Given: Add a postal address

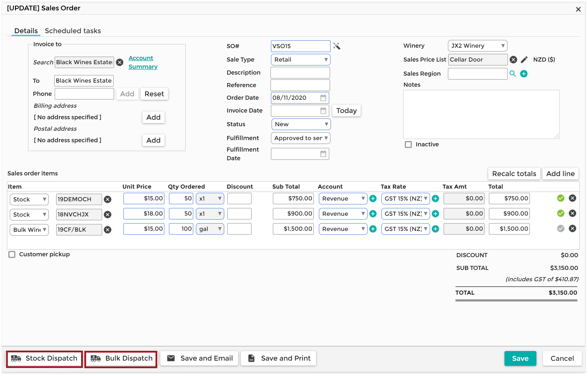Looking at the screenshot, I should tap(153, 140).
